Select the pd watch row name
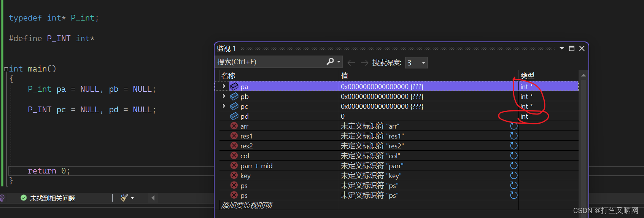 click(245, 116)
